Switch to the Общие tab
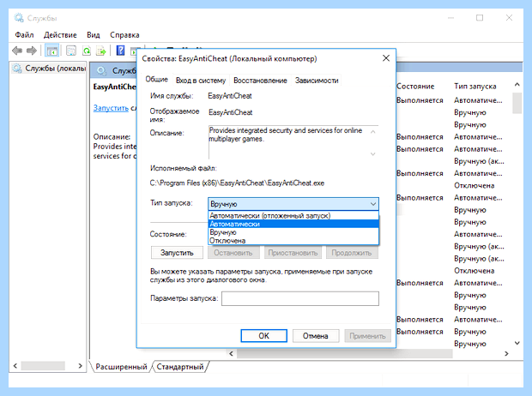Screen dimensions: 532x396 pos(156,80)
